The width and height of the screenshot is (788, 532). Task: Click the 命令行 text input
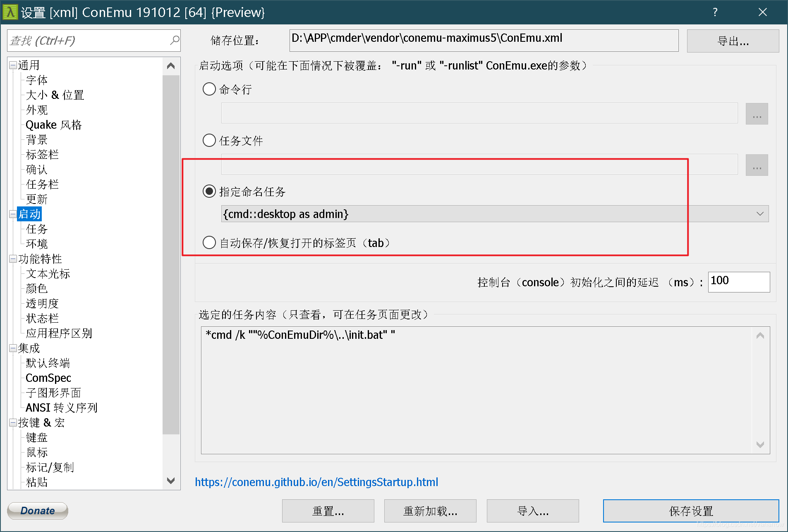tap(479, 113)
